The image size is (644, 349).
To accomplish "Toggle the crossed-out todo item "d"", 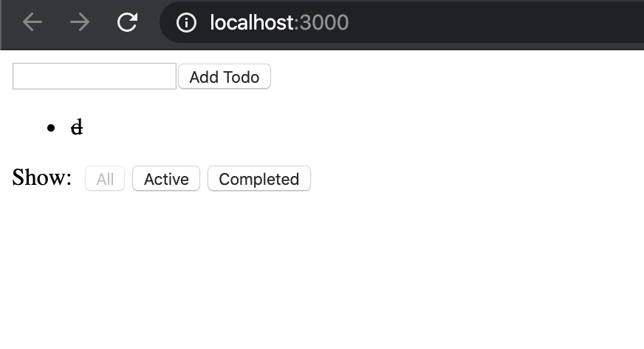I will point(76,128).
